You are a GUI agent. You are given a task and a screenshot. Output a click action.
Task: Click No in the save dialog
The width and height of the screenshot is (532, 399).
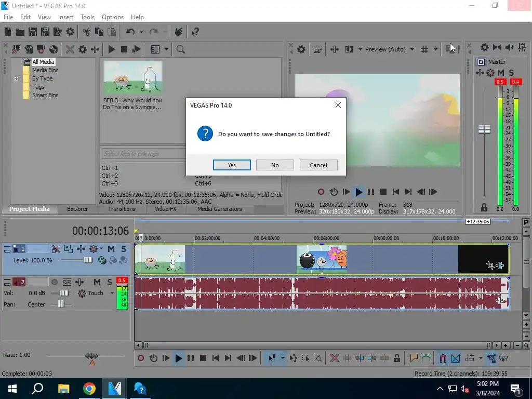click(275, 165)
